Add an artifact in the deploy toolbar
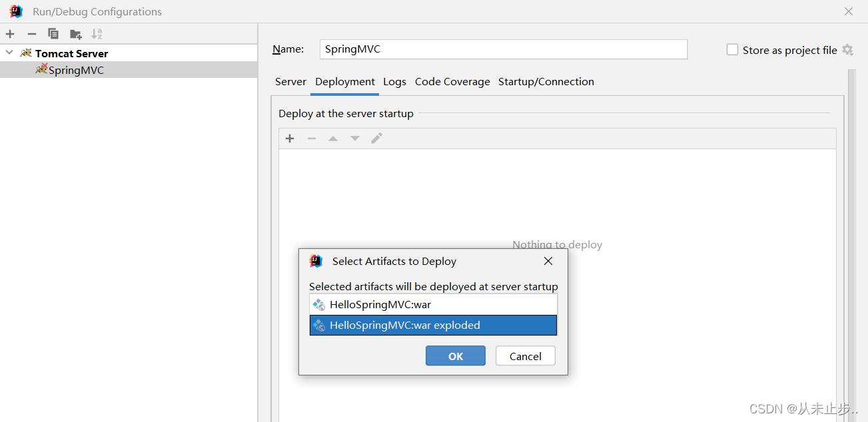 coord(290,138)
